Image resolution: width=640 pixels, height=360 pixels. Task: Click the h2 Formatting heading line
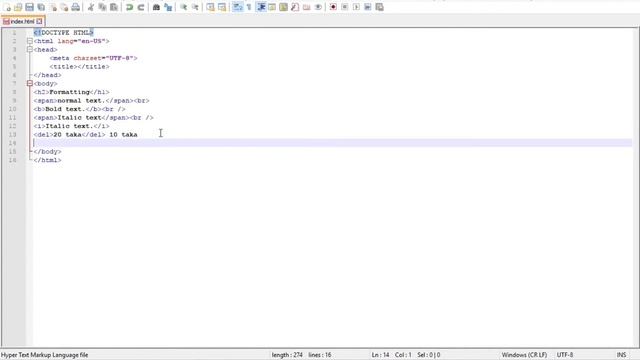[x=71, y=92]
